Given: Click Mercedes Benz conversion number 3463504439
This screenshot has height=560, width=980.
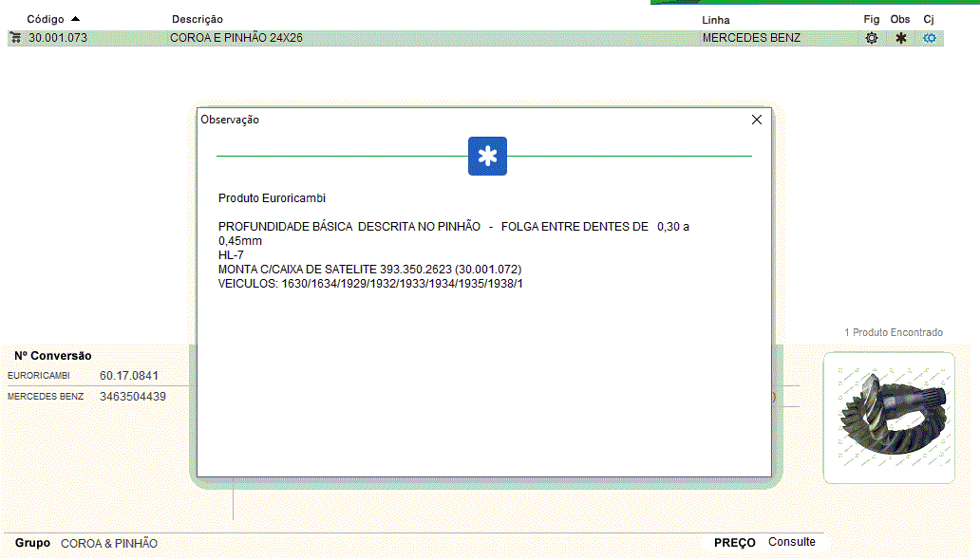Looking at the screenshot, I should pos(132,397).
